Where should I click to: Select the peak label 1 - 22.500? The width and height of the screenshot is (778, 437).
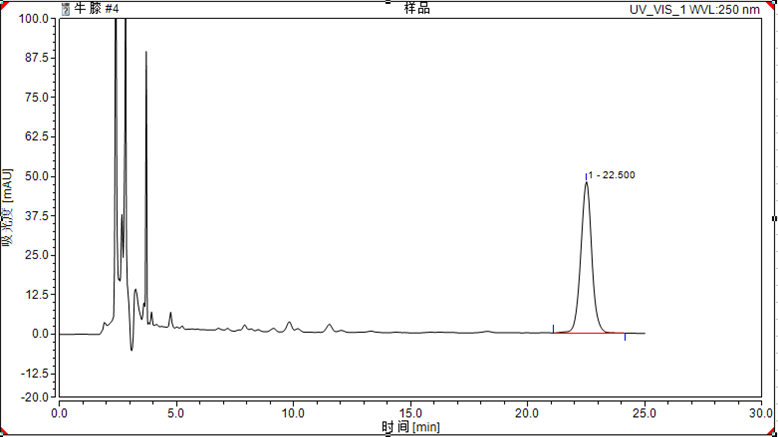coord(613,175)
